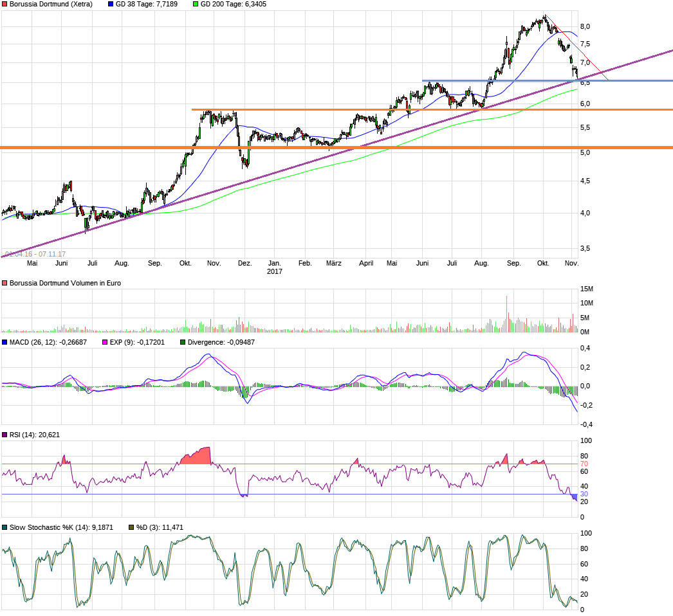Click the 'EXP (9): -0,17201' label
Screen dimensions: 673x616
(x=137, y=342)
